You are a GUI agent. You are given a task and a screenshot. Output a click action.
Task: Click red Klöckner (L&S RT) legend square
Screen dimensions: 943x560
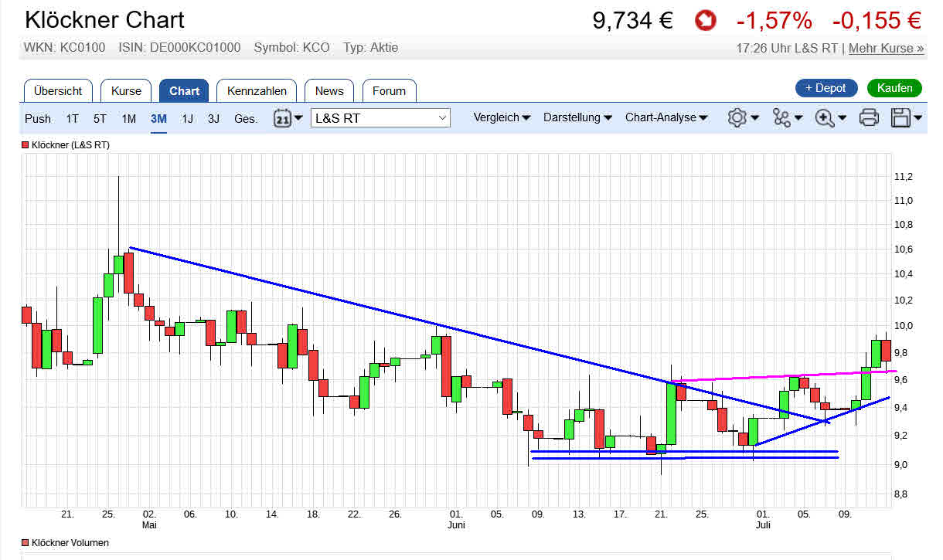25,144
